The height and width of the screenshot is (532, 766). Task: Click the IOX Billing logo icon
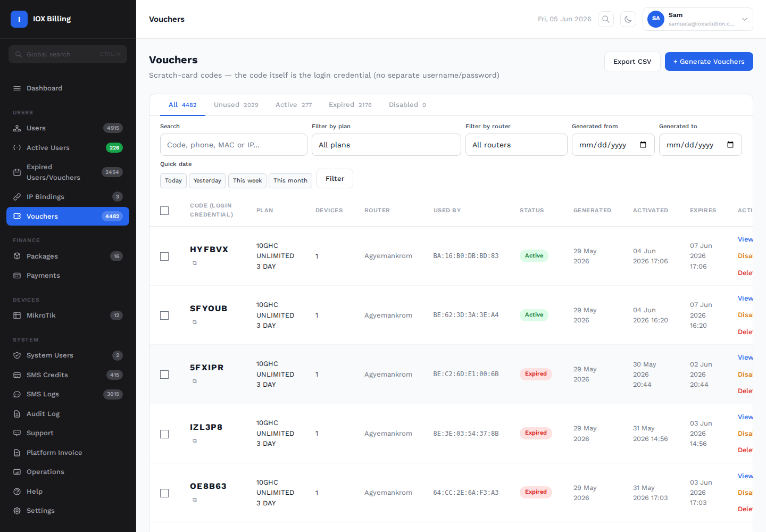pyautogui.click(x=19, y=19)
